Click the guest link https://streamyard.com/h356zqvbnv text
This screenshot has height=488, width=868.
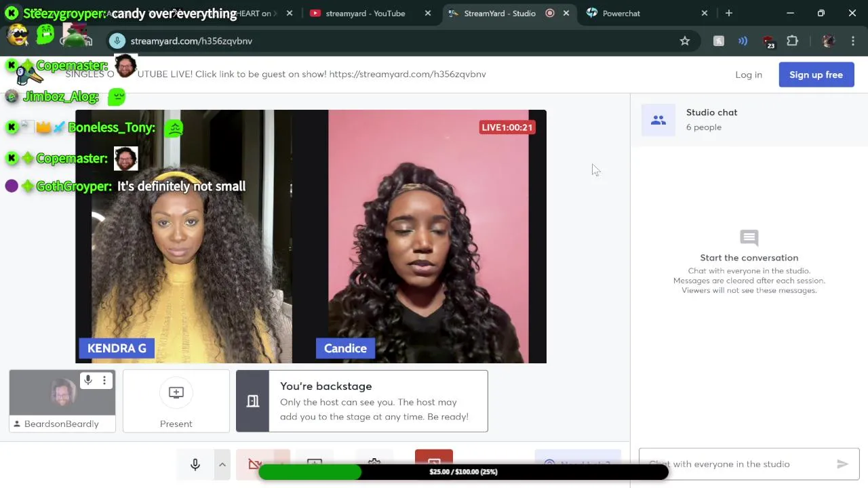408,74
